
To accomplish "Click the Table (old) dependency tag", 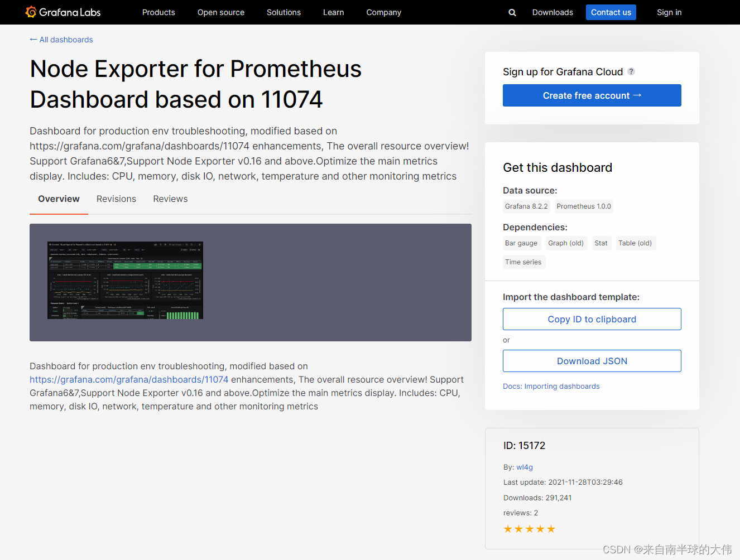I will (x=635, y=243).
